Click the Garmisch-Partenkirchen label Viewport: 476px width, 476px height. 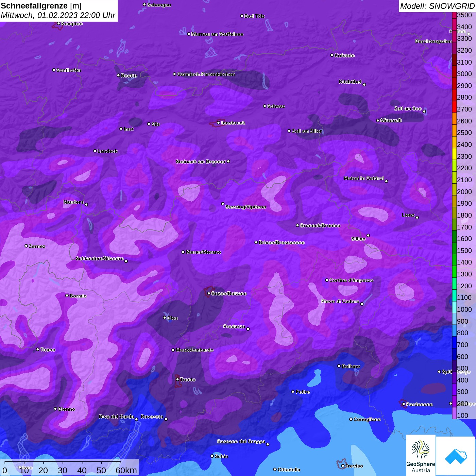(x=206, y=74)
